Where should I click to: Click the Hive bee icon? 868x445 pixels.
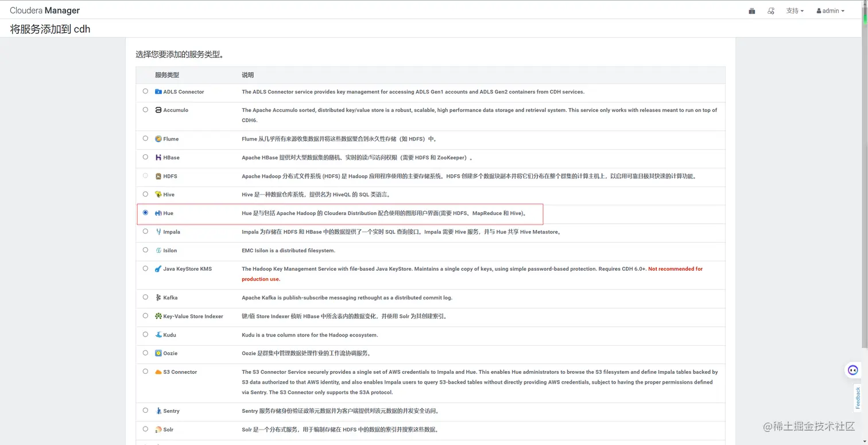(158, 194)
